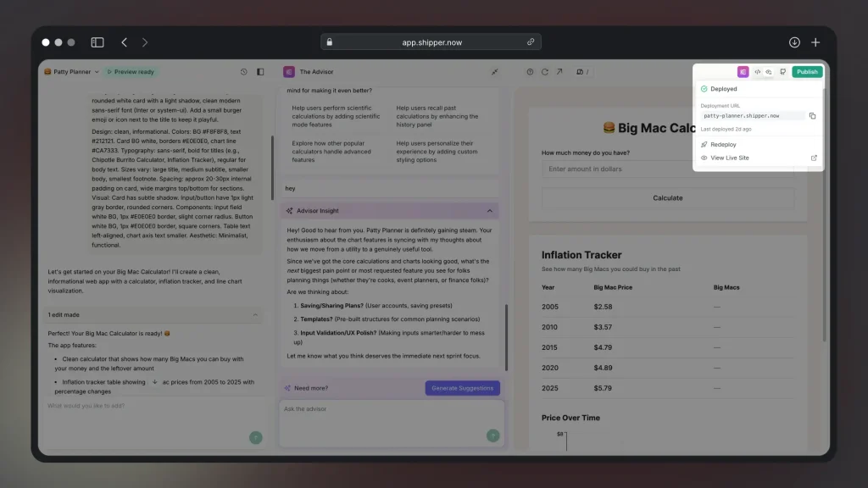
Task: Click the purple Advisor icon beside Publish
Action: pos(743,72)
